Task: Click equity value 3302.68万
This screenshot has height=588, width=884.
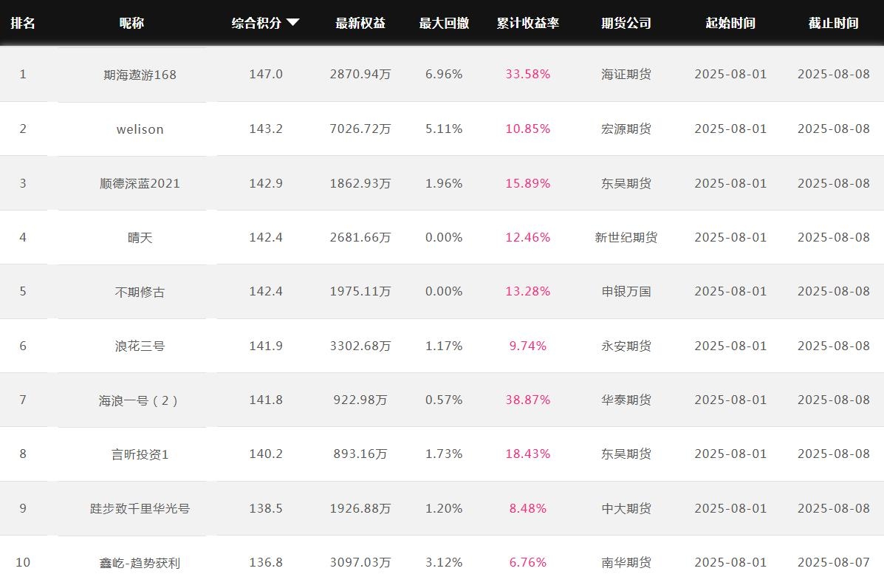Action: 360,346
